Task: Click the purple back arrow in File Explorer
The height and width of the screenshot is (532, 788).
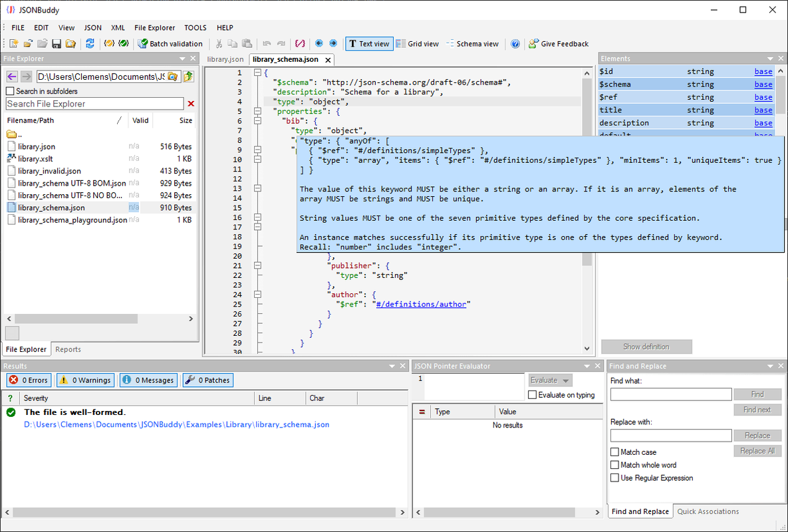Action: click(x=12, y=77)
